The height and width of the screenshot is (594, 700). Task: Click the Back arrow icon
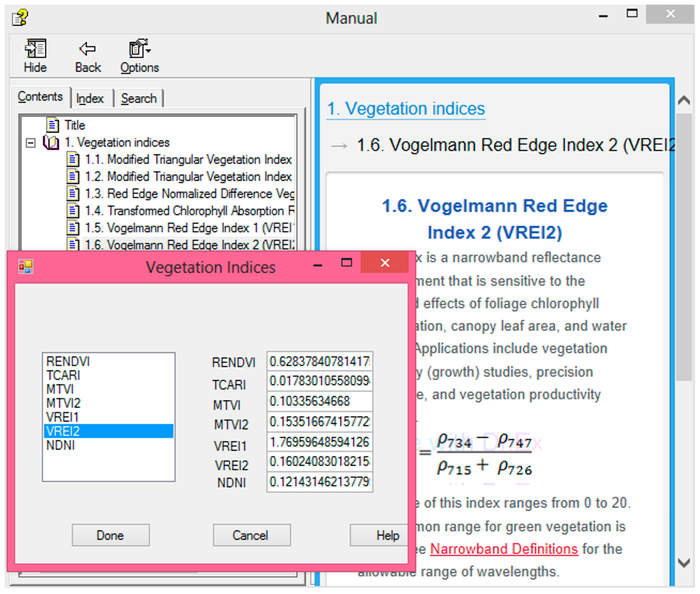[x=87, y=49]
